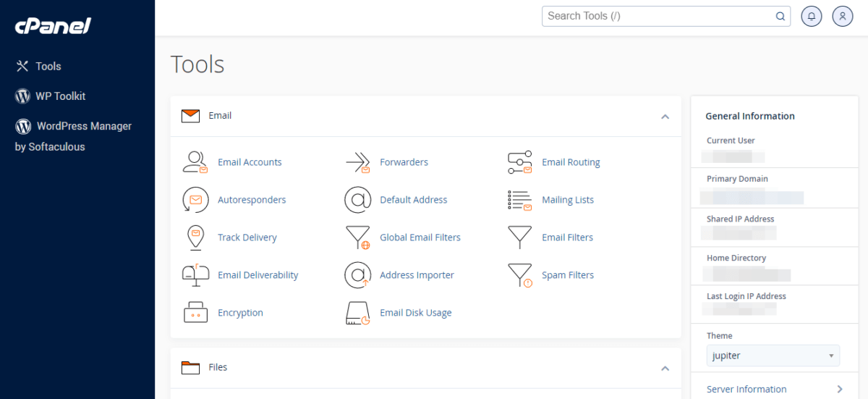
Task: Focus the Search Tools field
Action: [x=658, y=16]
